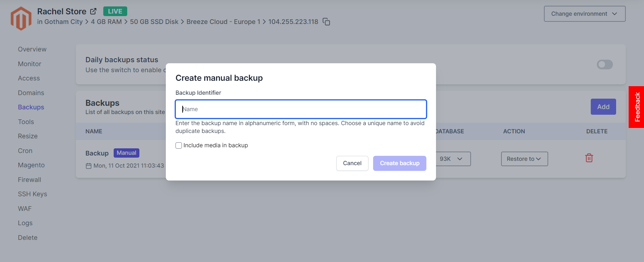Image resolution: width=644 pixels, height=262 pixels.
Task: Click the NAME column header
Action: click(94, 132)
